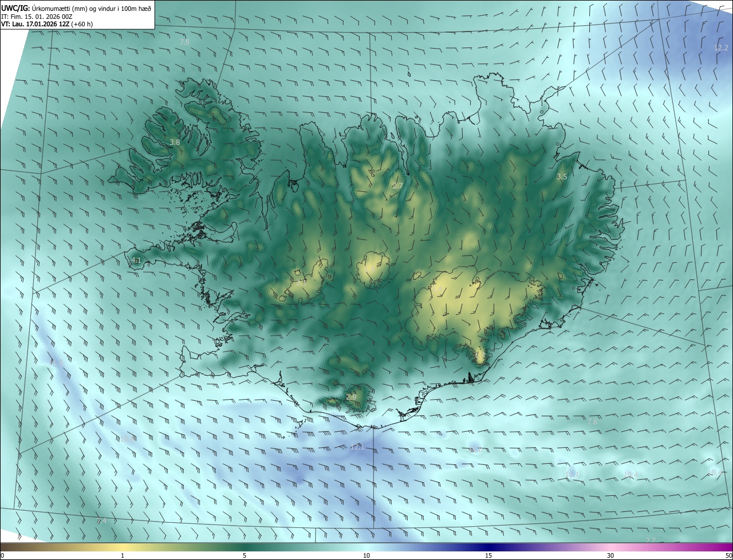This screenshot has height=560, width=733.
Task: Click the 7.8 value southeast of Iceland
Action: 593,421
